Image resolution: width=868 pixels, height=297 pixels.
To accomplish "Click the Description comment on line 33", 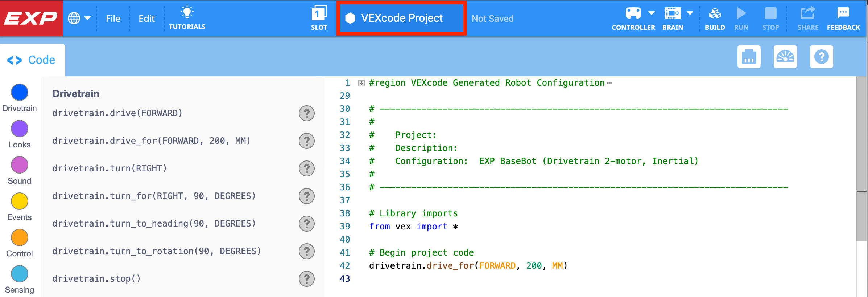I will 413,148.
